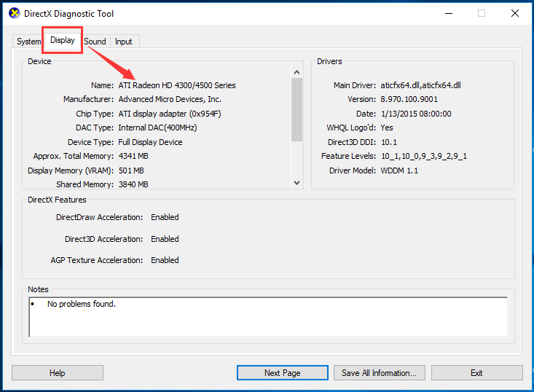This screenshot has height=392, width=534.
Task: Click driver date 1/13/2015 08:00:00
Action: (x=416, y=114)
